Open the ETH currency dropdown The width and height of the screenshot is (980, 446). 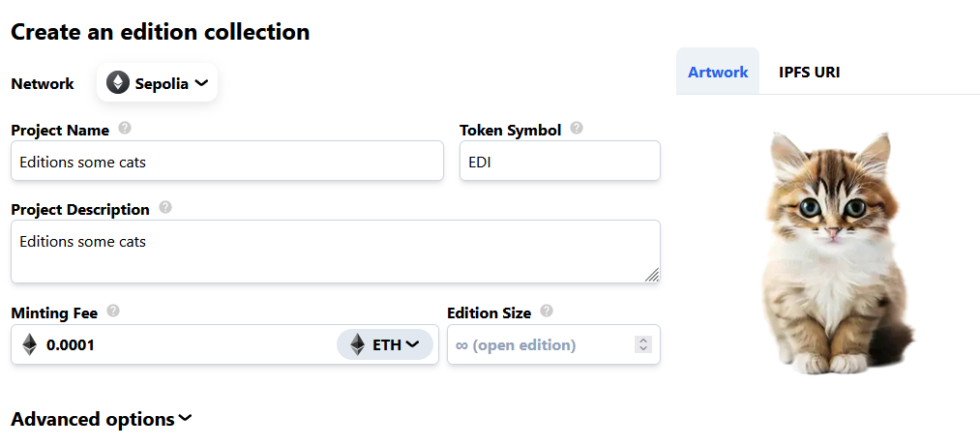click(x=386, y=344)
